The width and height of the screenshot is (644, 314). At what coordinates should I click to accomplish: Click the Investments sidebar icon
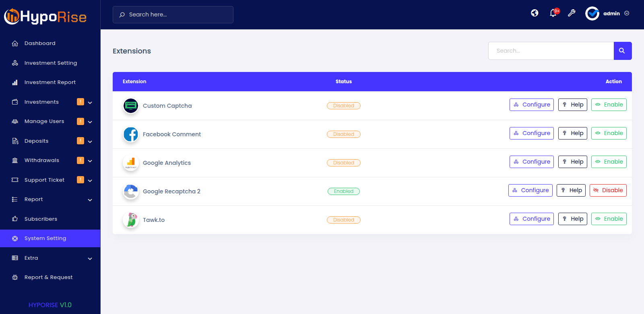coord(15,102)
